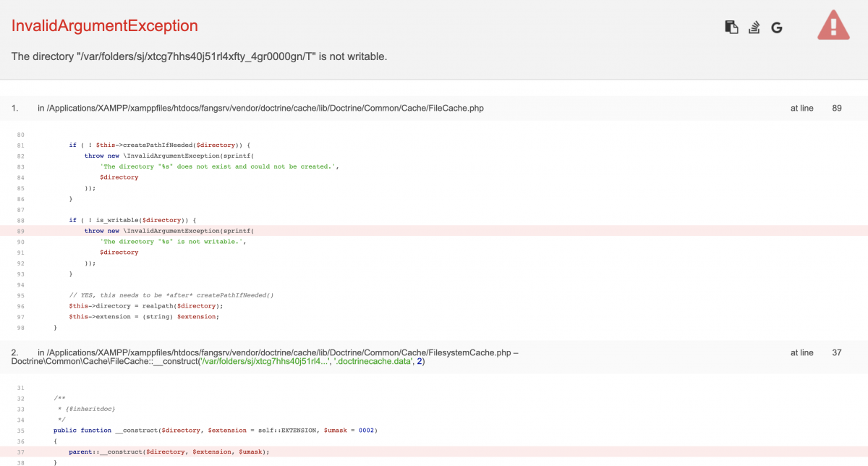Click highlighted line 37 with parent::__construct
Screen dimensions: 868x466
tap(169, 452)
